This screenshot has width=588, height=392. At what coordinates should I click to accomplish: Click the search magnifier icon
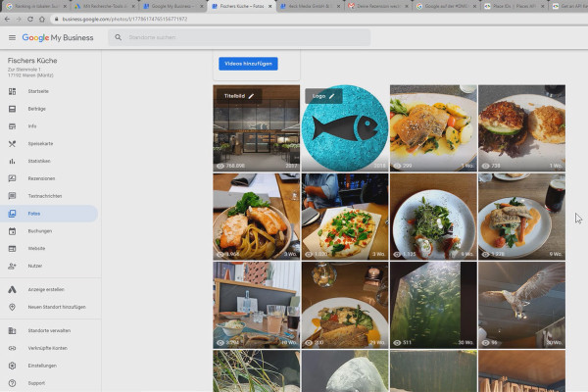point(119,37)
